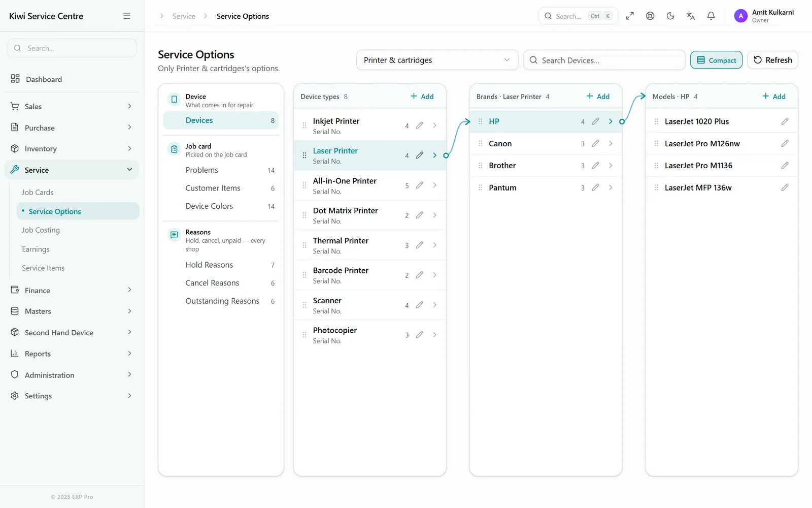Toggle fullscreen expand icon in header
The height and width of the screenshot is (508, 812).
pyautogui.click(x=630, y=16)
